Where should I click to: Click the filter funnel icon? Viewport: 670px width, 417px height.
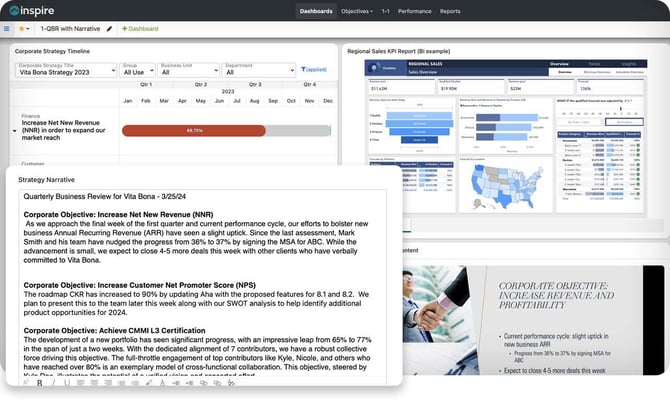[x=303, y=70]
